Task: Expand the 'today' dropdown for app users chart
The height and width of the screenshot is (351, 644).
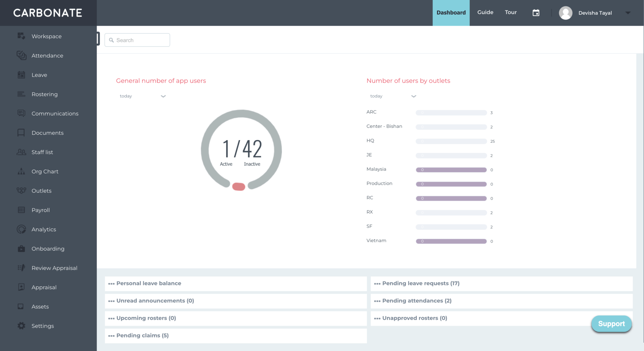Action: click(163, 96)
